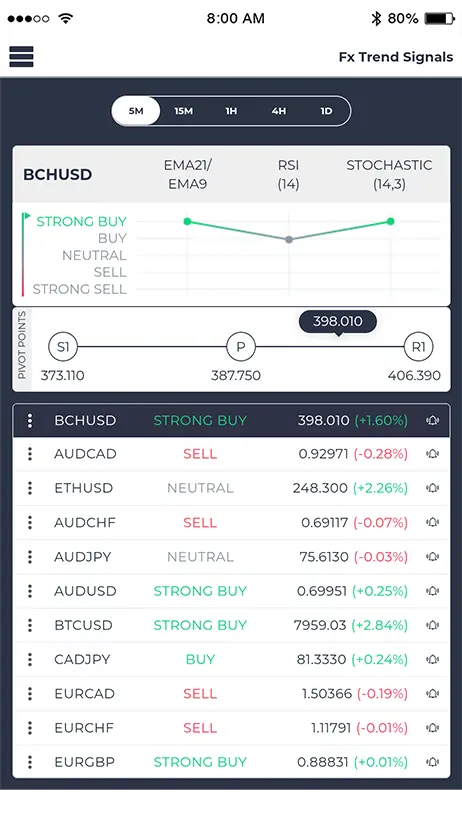Tap the alert bell for BCHUSD
This screenshot has height=821, width=462.
432,420
